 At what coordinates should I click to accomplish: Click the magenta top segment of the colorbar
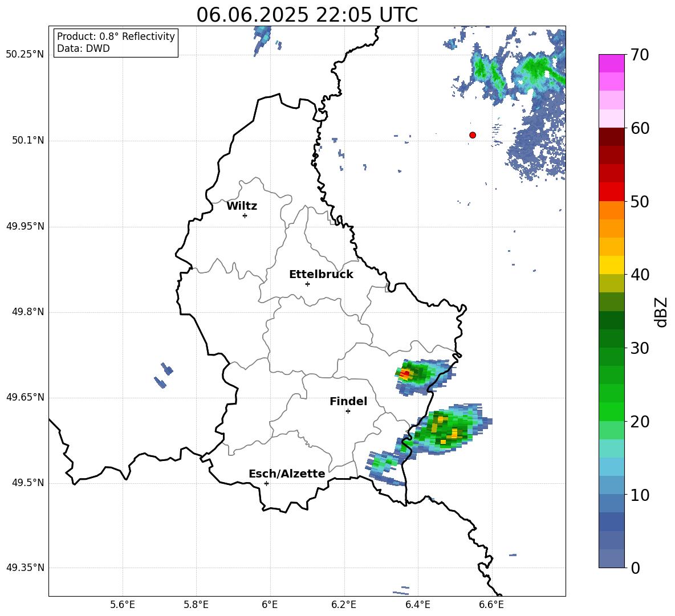611,63
